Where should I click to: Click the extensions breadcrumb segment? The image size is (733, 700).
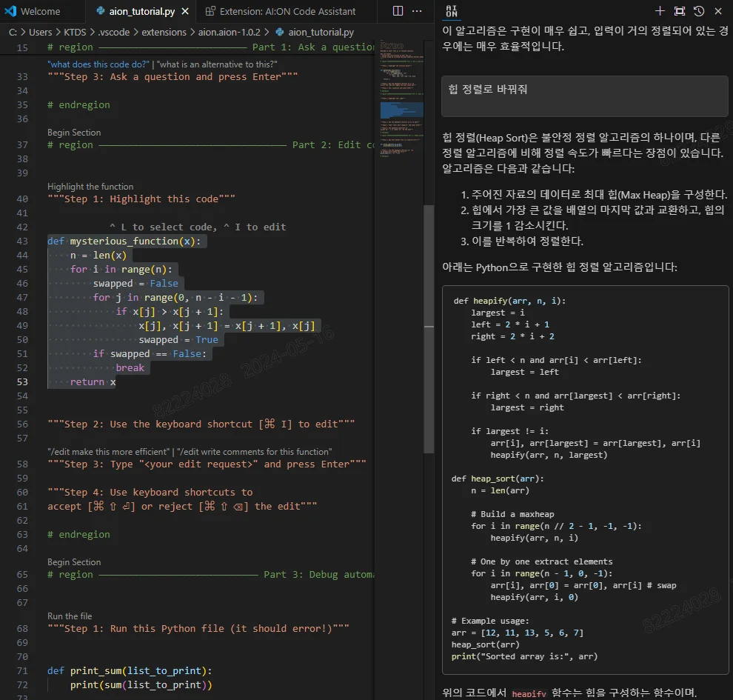[164, 33]
